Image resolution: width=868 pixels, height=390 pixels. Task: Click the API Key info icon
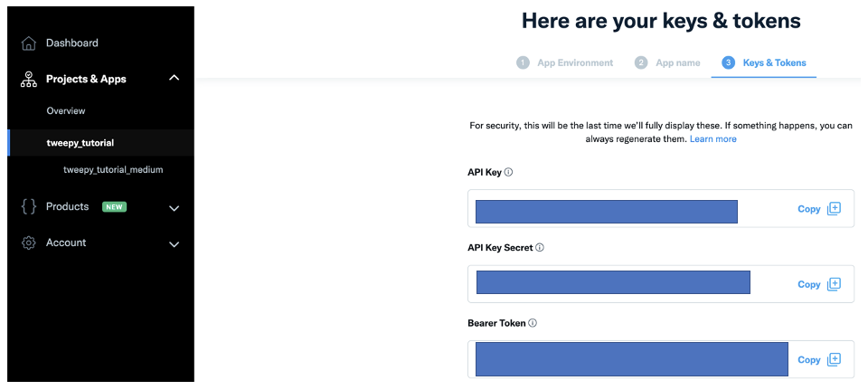[508, 172]
